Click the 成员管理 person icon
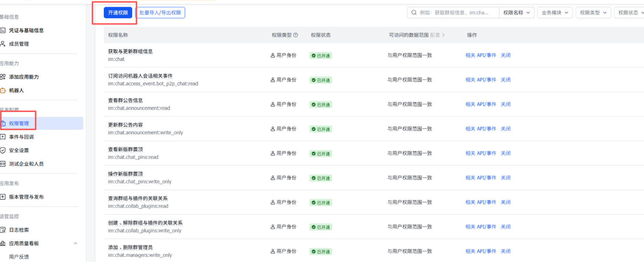The height and width of the screenshot is (262, 644). (3, 44)
